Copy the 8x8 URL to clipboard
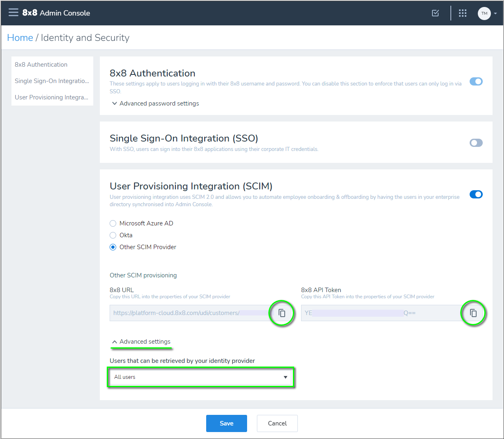 tap(282, 313)
